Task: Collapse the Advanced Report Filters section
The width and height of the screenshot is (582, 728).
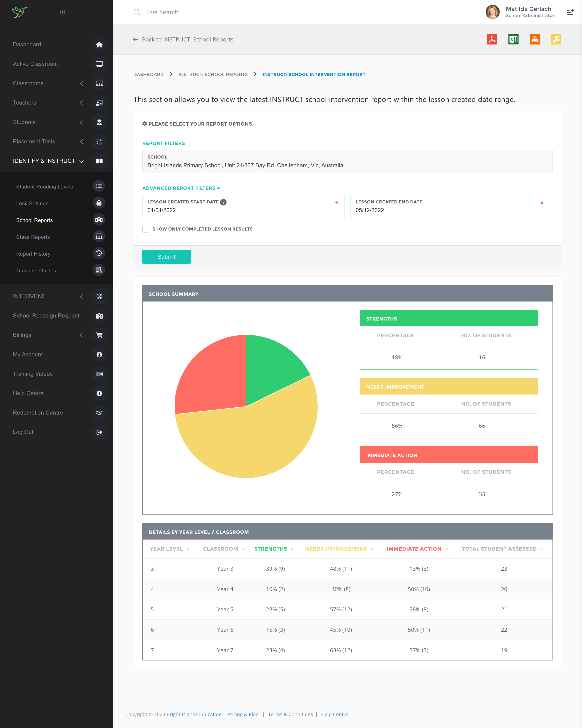Action: pos(181,188)
